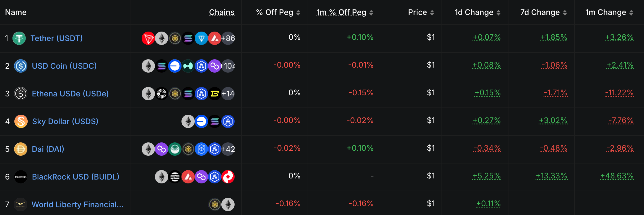644x215 pixels.
Task: Open the Ethena USDe (USDe) link
Action: [70, 94]
